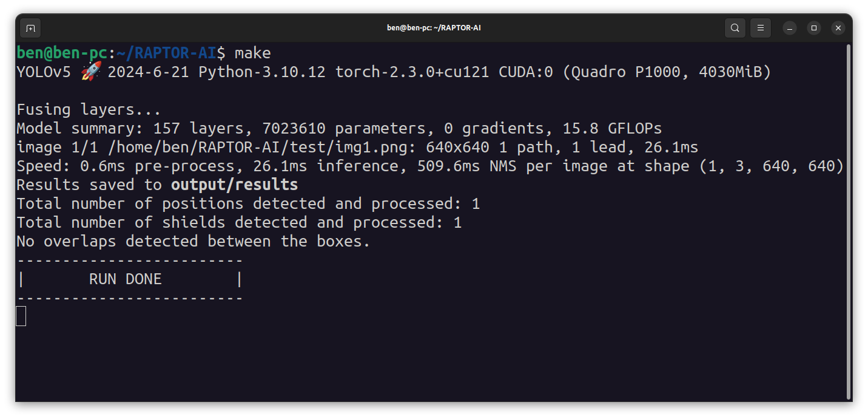Image resolution: width=868 pixels, height=419 pixels.
Task: Click the RUN DONE banner text
Action: 126,279
